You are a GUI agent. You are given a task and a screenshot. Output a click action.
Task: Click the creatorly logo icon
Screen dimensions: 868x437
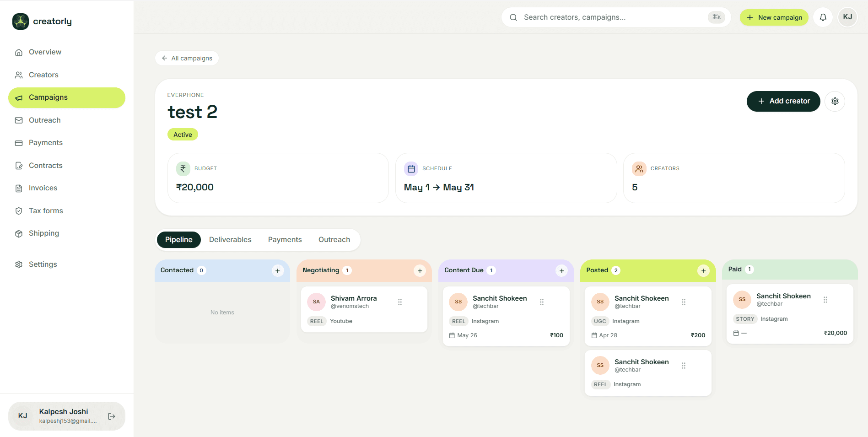21,22
